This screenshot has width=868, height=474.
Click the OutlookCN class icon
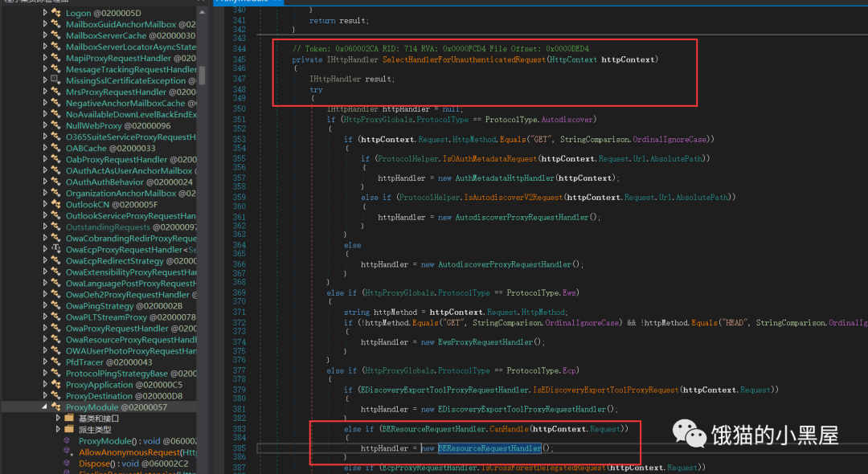(55, 205)
